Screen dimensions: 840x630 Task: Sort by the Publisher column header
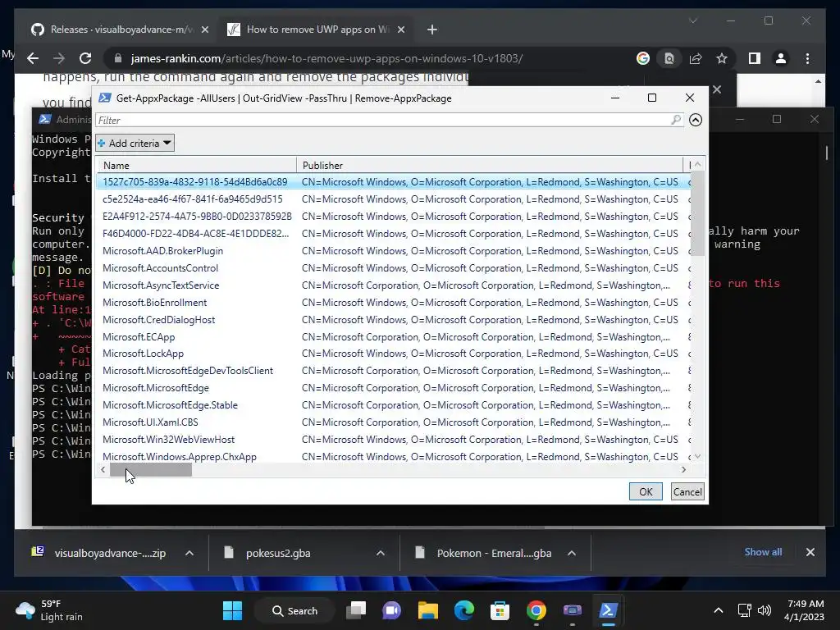pyautogui.click(x=490, y=165)
